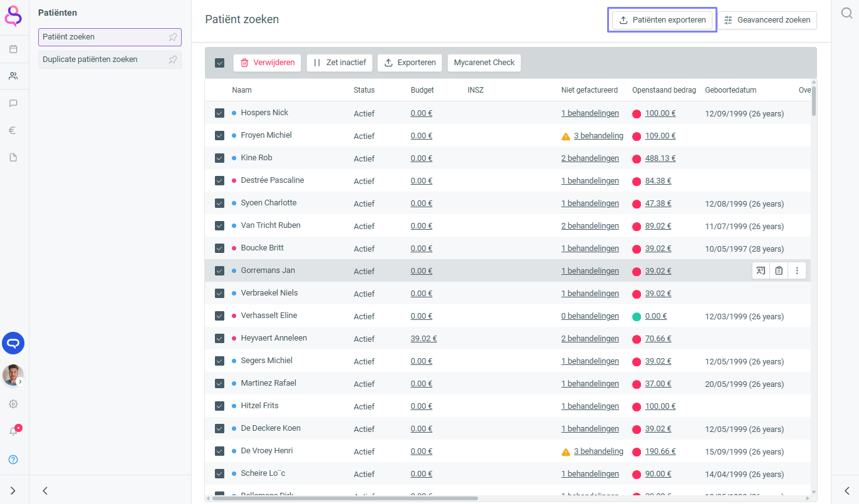Collapse the Patiënten side panel
This screenshot has width=859, height=504.
45,491
